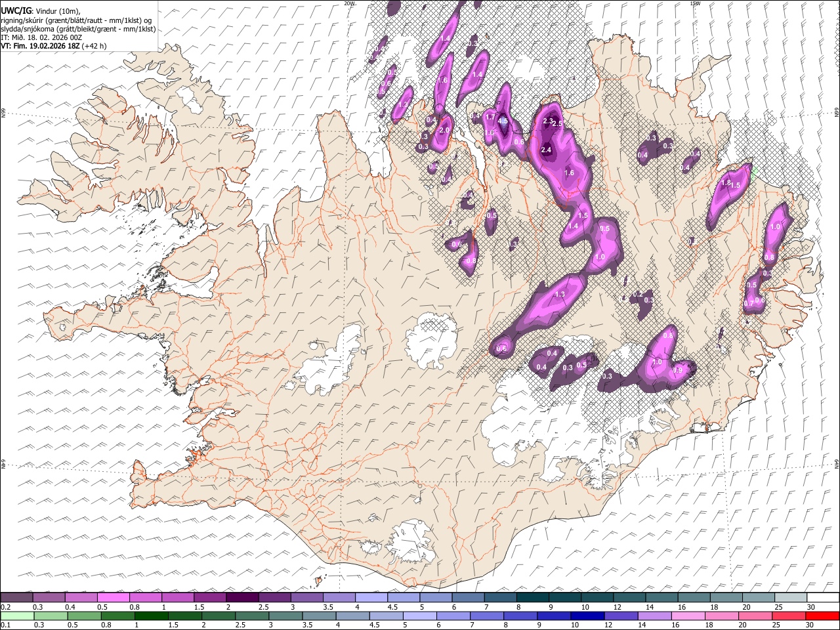The image size is (840, 630).
Task: Click the 0.7 precipitation value on the map
Action: [749, 304]
